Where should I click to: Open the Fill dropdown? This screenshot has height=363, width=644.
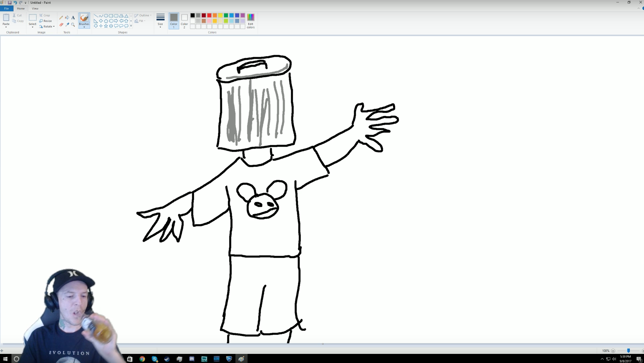tap(140, 21)
